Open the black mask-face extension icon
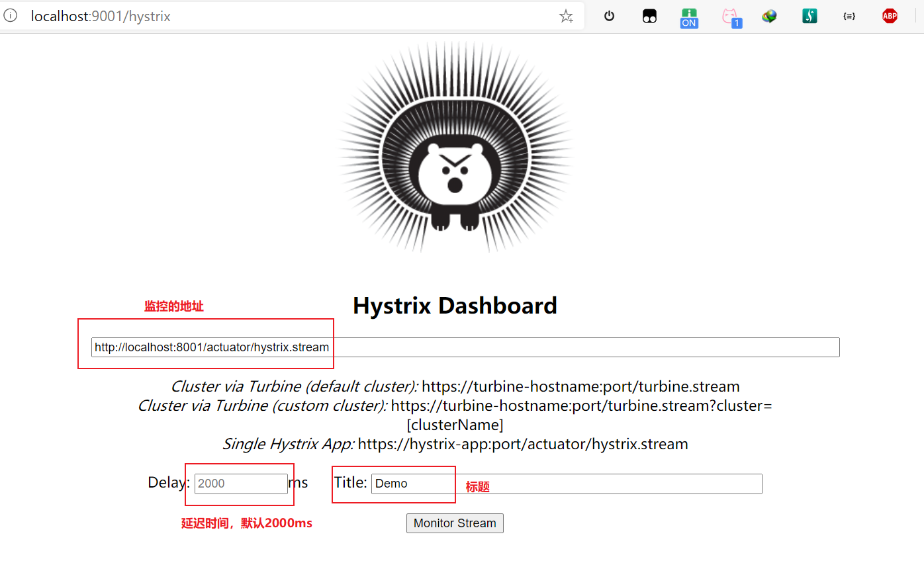 [x=649, y=17]
